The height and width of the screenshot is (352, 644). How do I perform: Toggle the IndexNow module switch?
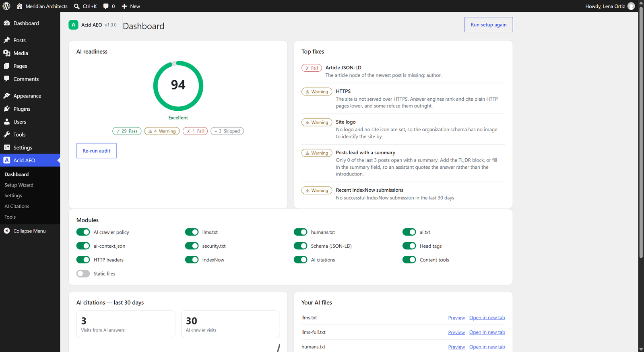tap(192, 260)
